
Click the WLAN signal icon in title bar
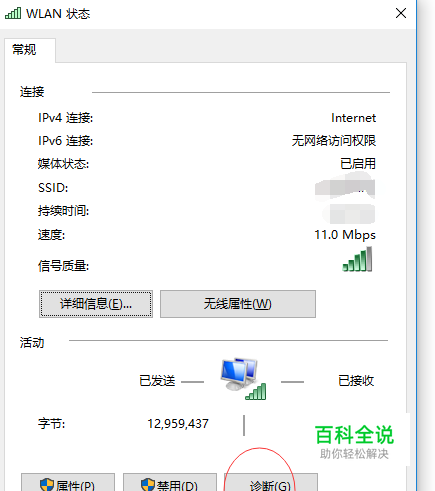pyautogui.click(x=13, y=13)
